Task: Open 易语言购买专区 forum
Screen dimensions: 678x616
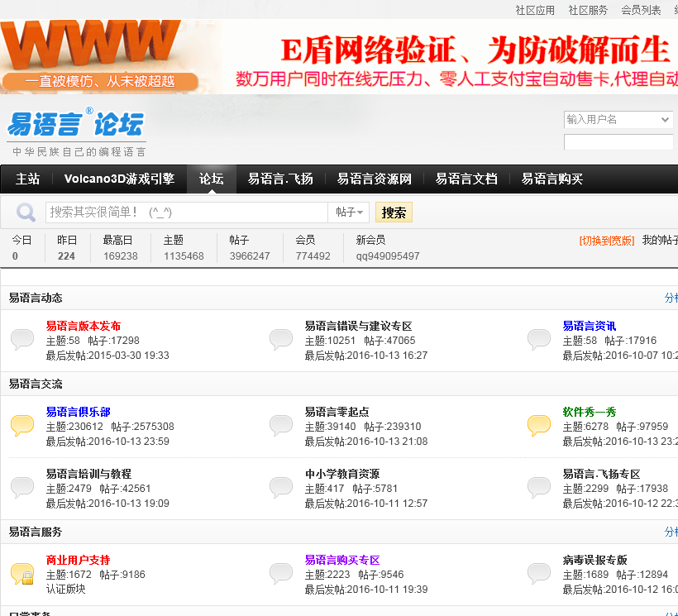Action: (342, 560)
